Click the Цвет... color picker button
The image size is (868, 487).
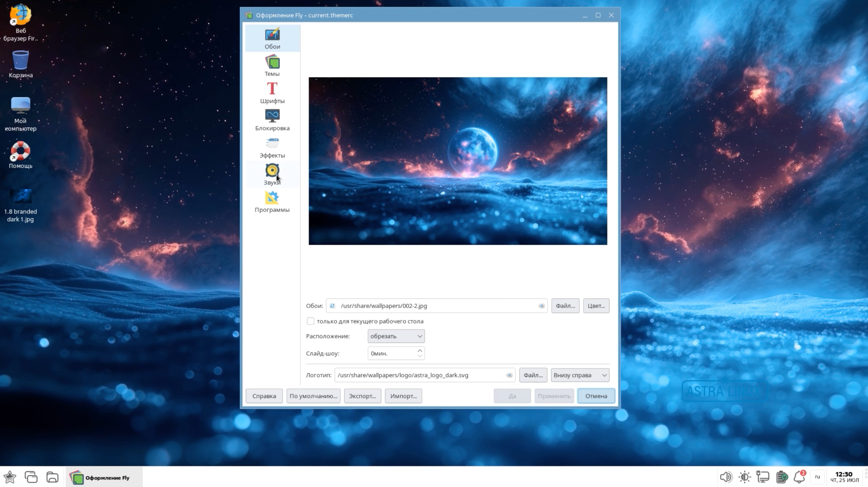(596, 306)
